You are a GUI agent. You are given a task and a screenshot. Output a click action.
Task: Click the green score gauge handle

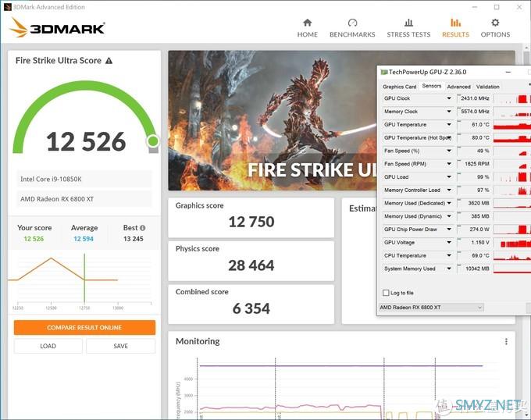point(153,141)
